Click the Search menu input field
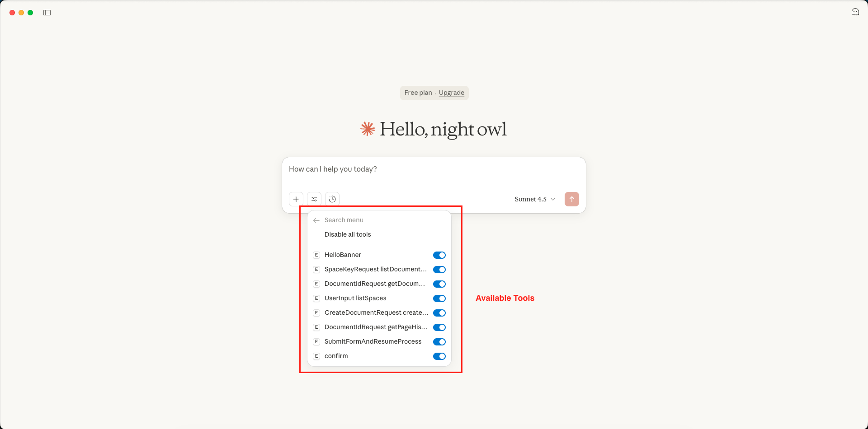 coord(362,220)
